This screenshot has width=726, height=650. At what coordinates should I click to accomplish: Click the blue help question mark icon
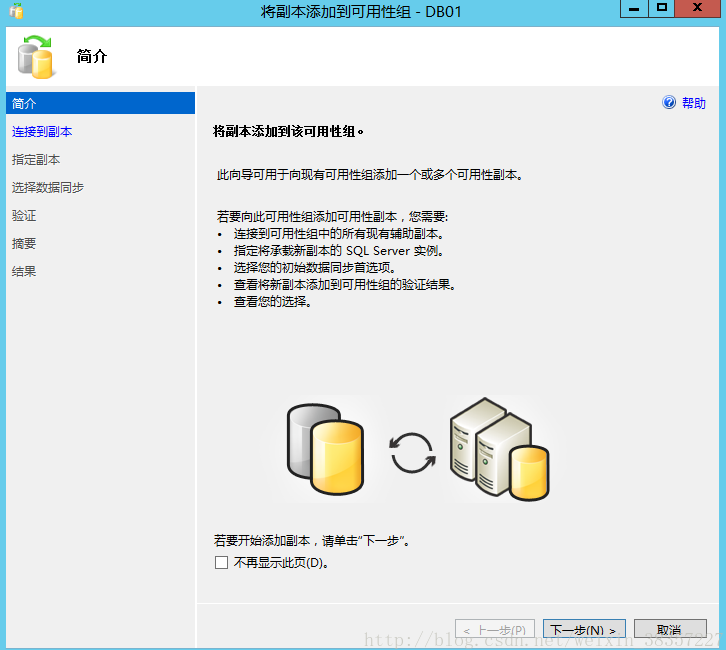click(x=669, y=102)
